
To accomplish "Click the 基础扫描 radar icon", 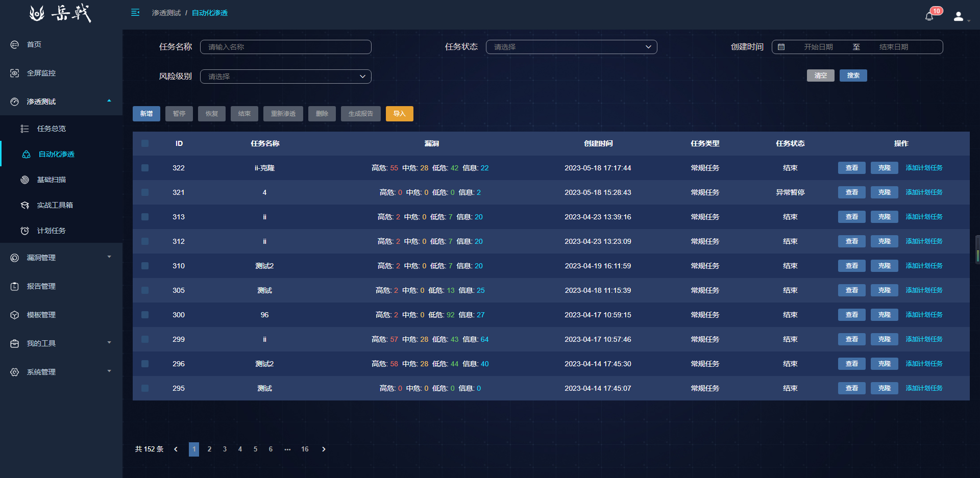I will tap(24, 180).
